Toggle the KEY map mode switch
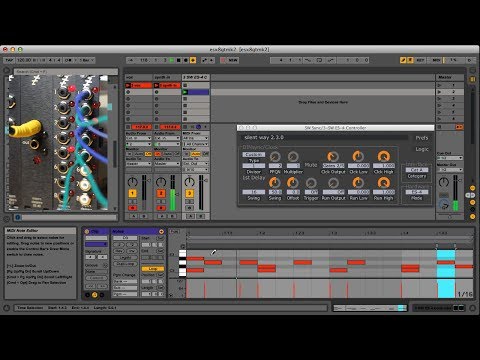The image size is (480, 360). pos(420,60)
